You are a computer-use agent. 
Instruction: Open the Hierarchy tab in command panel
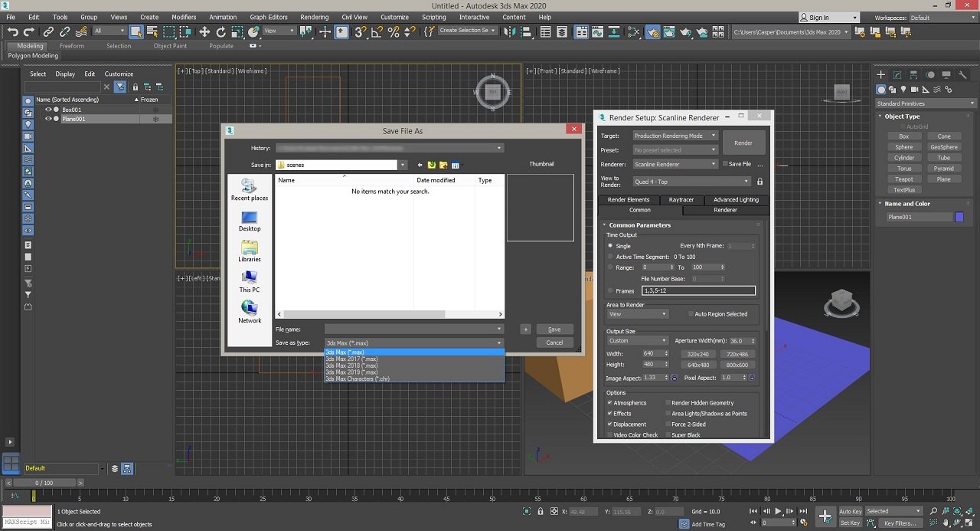[914, 75]
